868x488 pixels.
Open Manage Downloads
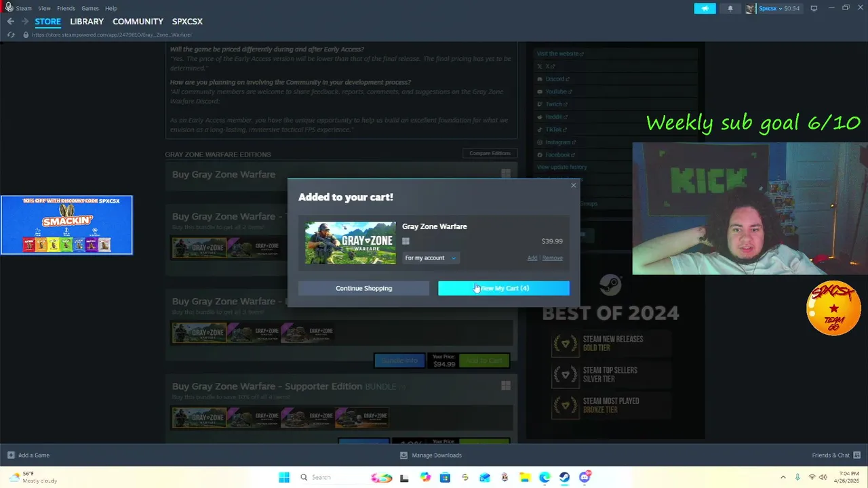(431, 455)
